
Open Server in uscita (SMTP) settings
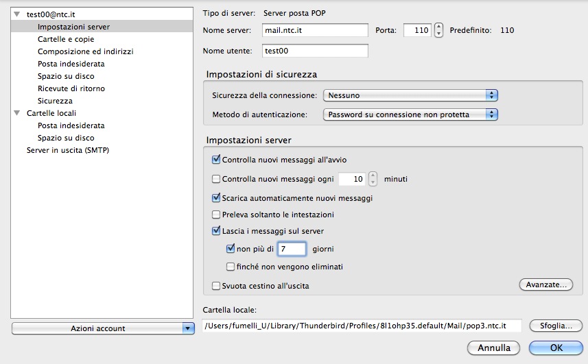tap(67, 150)
